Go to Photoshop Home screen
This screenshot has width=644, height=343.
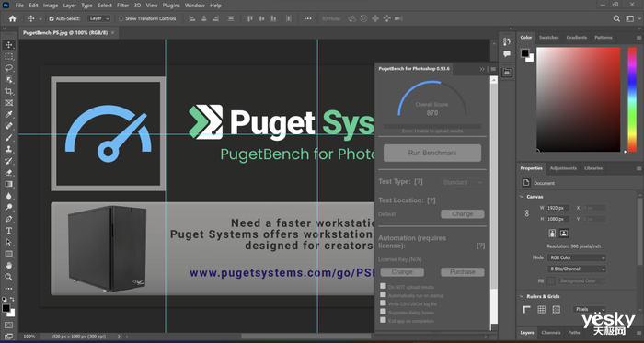[x=12, y=18]
